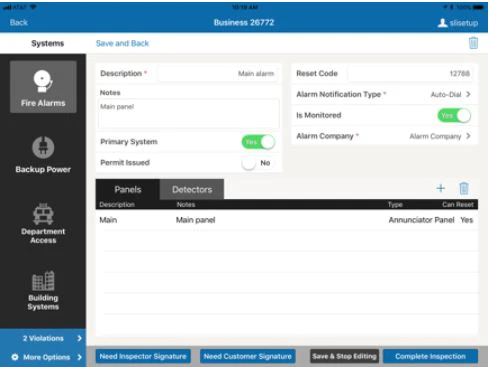Expand Alarm Notification Type chevron
The height and width of the screenshot is (367, 490).
[x=468, y=94]
